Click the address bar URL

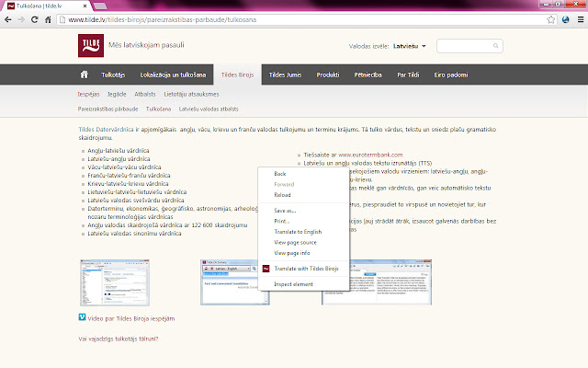[x=162, y=19]
